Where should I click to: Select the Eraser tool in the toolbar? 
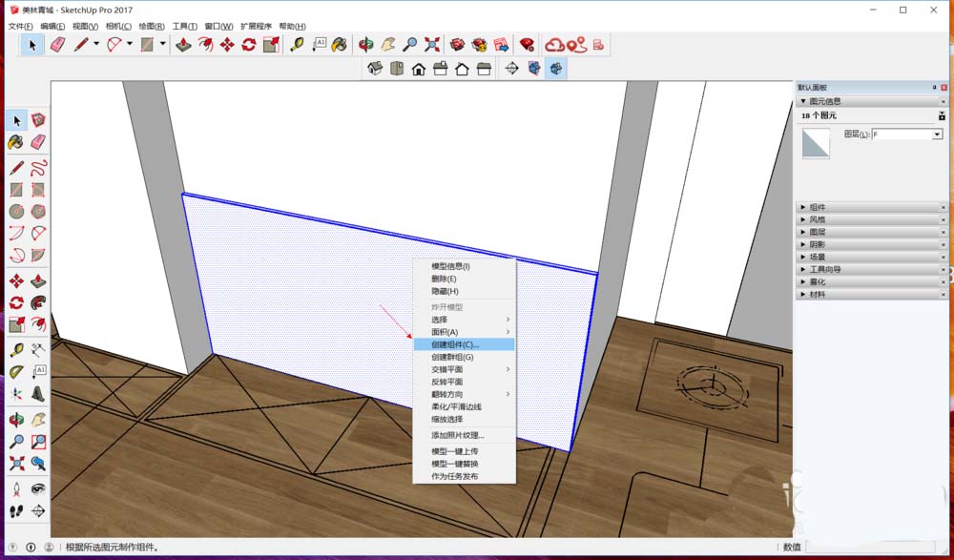(x=37, y=141)
